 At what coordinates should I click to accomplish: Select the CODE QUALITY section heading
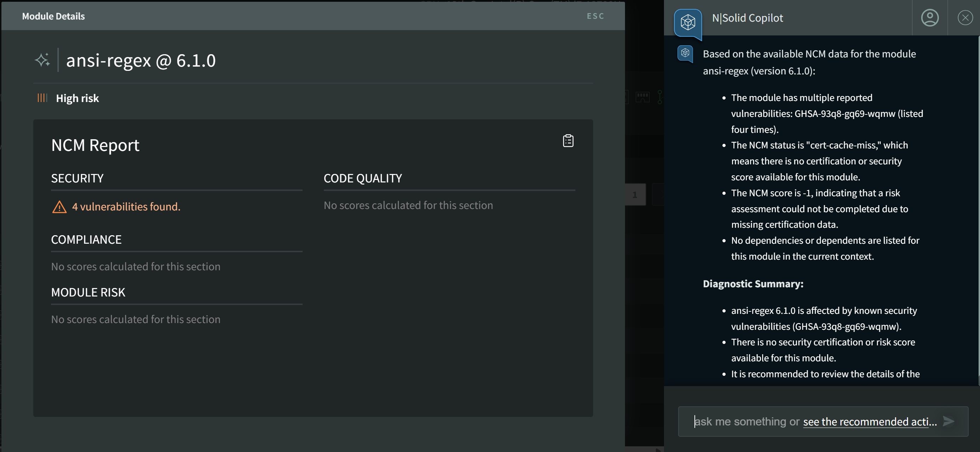(362, 178)
